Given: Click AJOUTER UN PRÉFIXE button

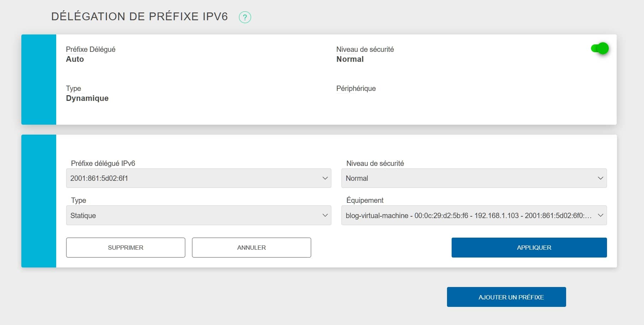Looking at the screenshot, I should [506, 297].
